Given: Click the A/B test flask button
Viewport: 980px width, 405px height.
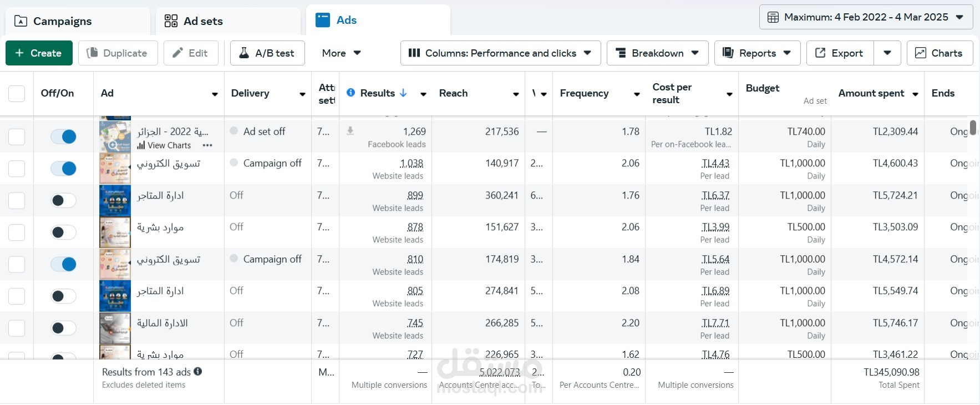Looking at the screenshot, I should [267, 53].
